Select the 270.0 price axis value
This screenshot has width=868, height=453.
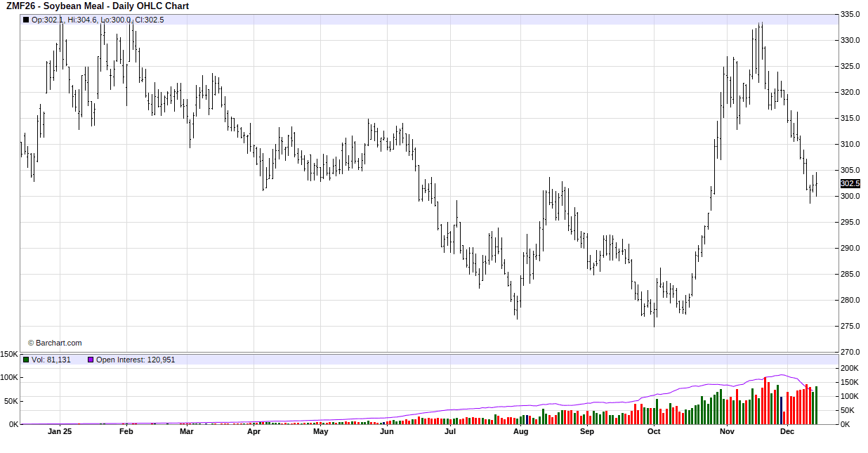tap(850, 352)
